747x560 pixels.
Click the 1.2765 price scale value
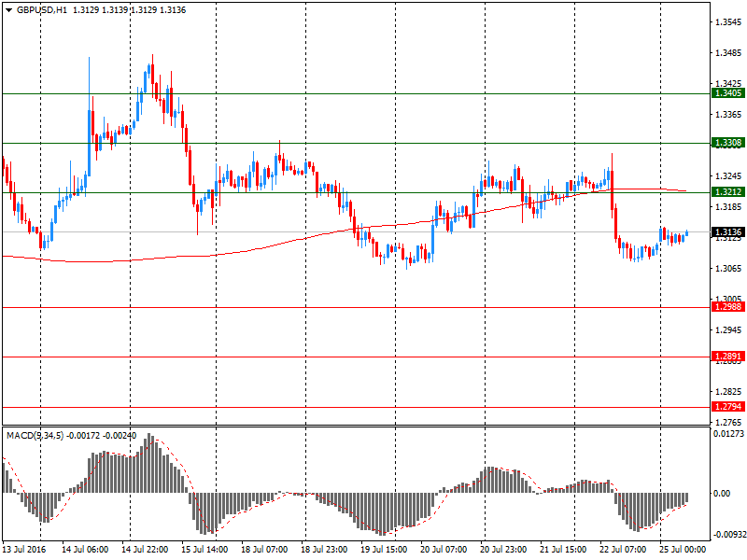(728, 423)
